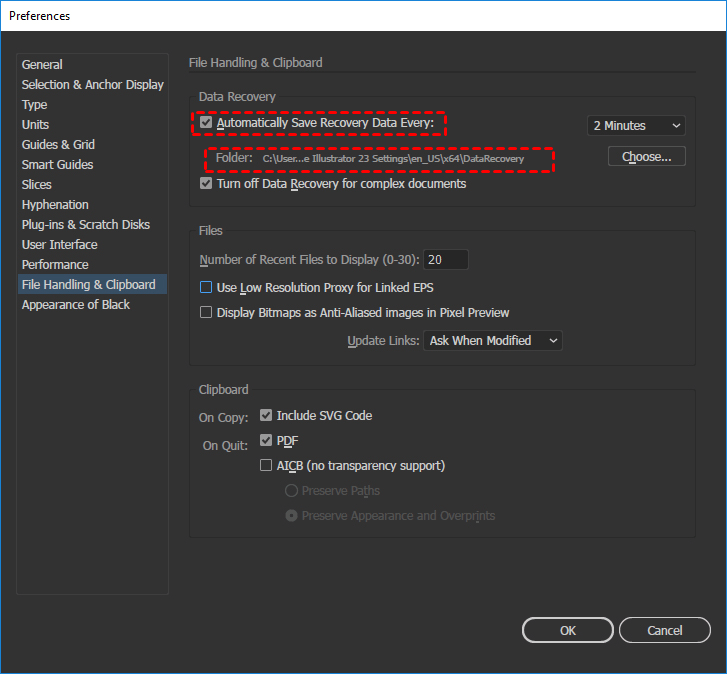Viewport: 727px width, 674px height.
Task: Open the User Interface preferences
Action: [x=59, y=245]
